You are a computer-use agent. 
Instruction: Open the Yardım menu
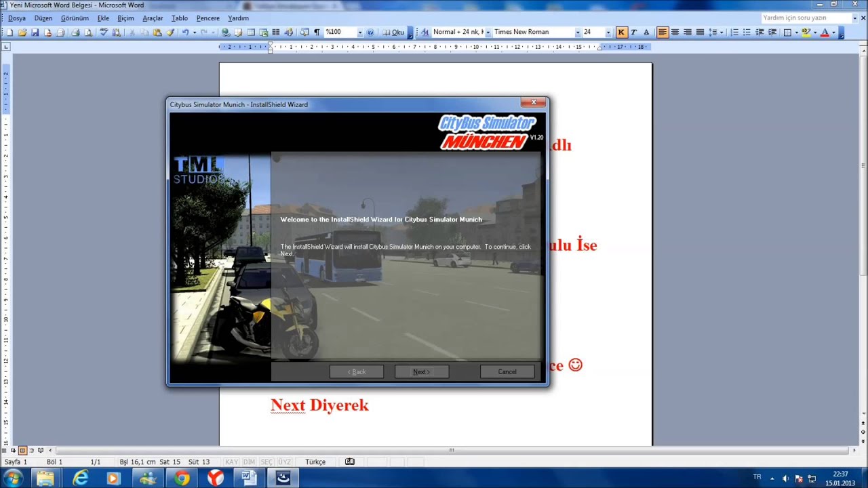[238, 18]
